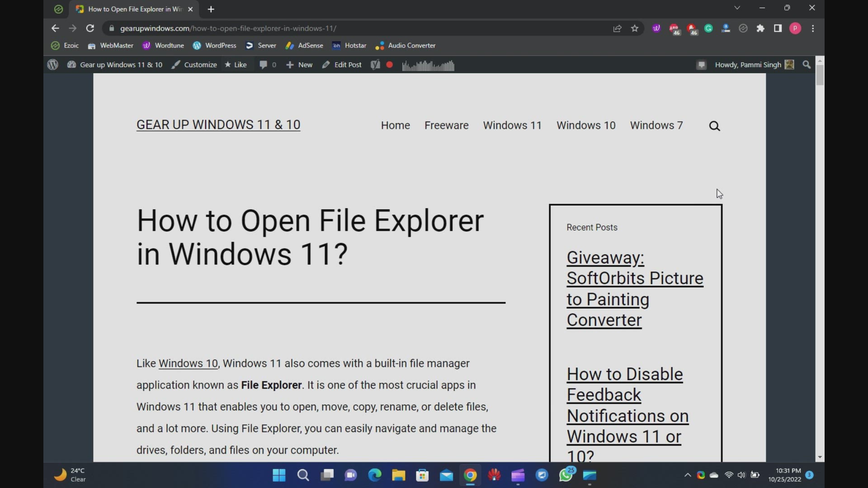Viewport: 868px width, 488px height.
Task: Open the Windows 7 menu item
Action: tap(656, 125)
